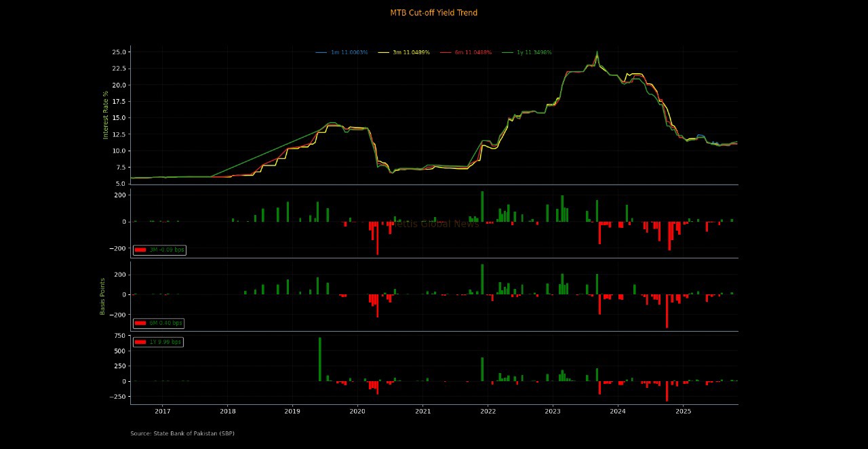Image resolution: width=868 pixels, height=449 pixels.
Task: Click the red patch in 6M bps legend
Action: pos(140,324)
